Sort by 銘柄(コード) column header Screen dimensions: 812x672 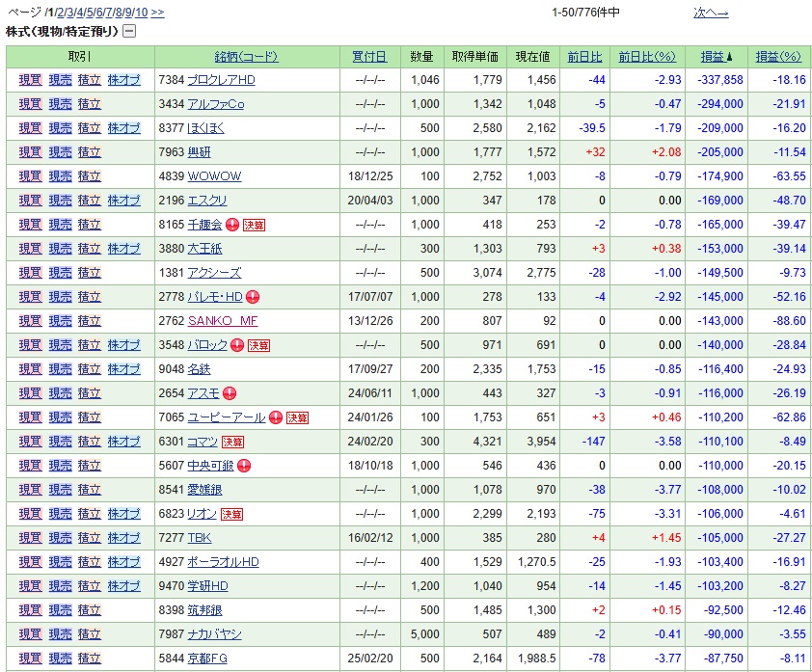pos(247,57)
